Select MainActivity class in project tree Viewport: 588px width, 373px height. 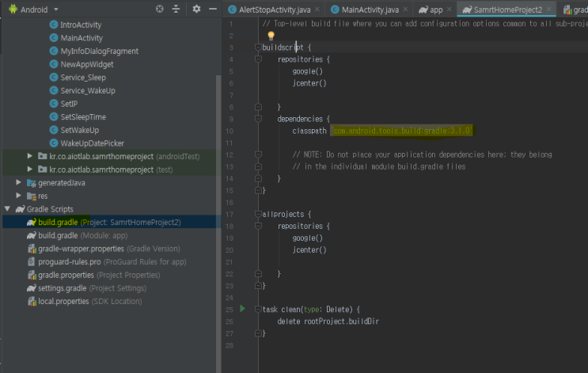[x=82, y=38]
